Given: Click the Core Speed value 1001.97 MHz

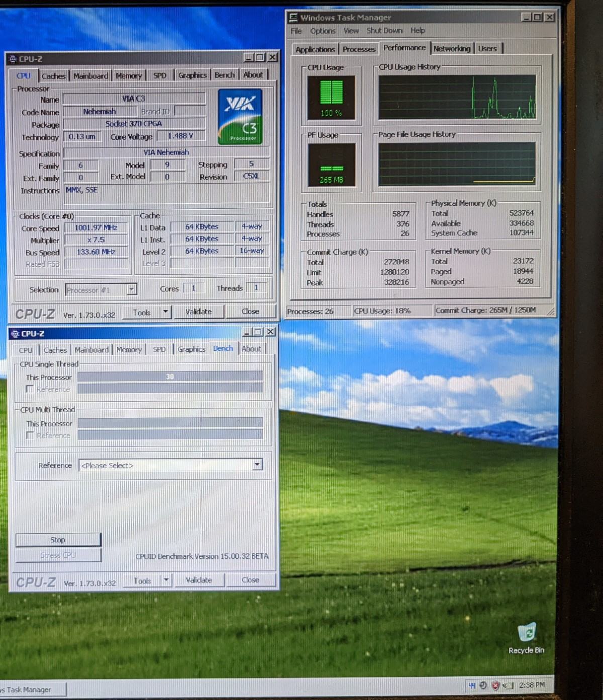Looking at the screenshot, I should click(x=95, y=228).
